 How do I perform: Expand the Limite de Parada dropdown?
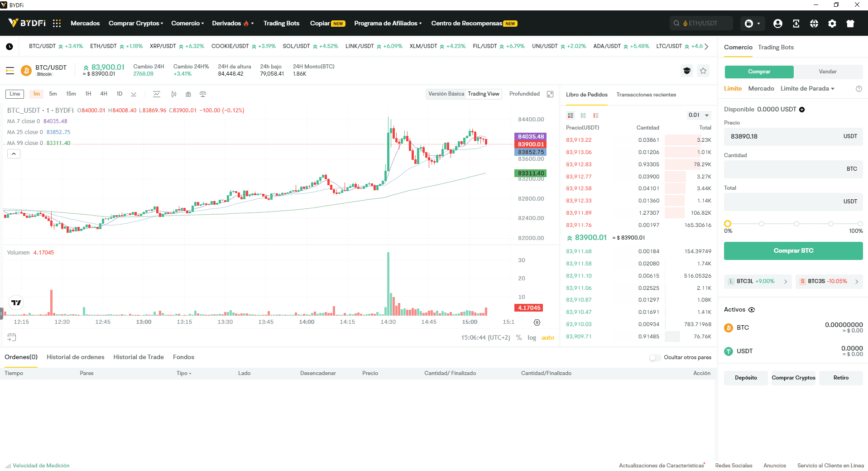[807, 88]
